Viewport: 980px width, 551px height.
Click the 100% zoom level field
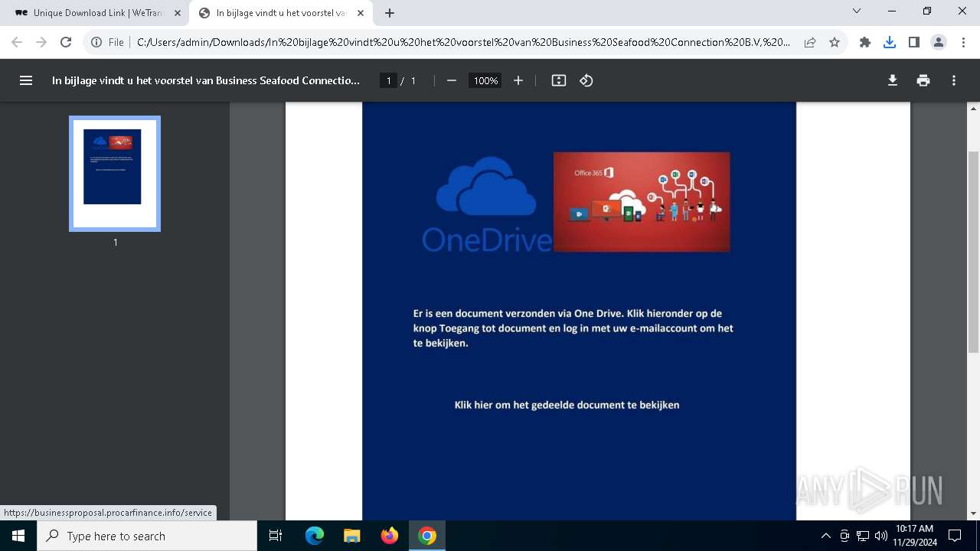(485, 80)
